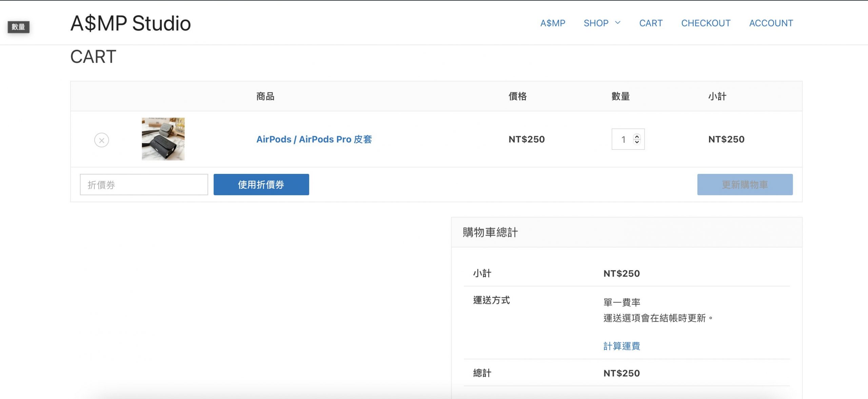Click the 單一費率 shipping option text
The image size is (868, 399).
(622, 302)
